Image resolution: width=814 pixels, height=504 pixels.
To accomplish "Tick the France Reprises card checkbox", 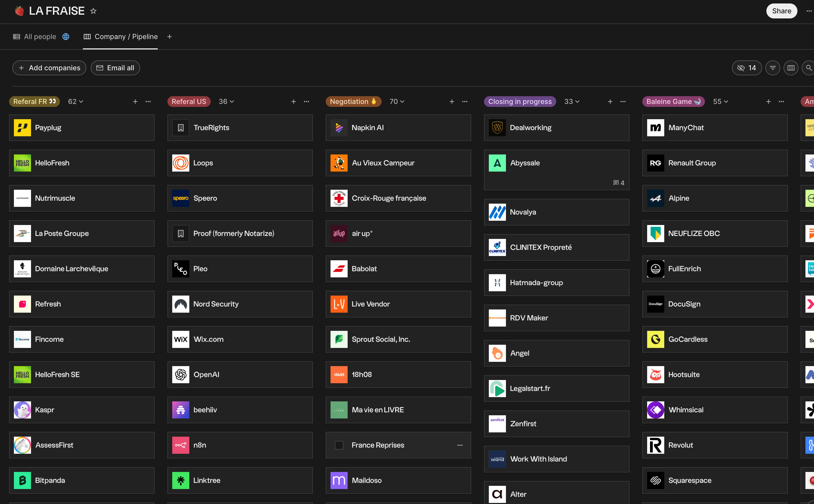I will click(x=339, y=445).
